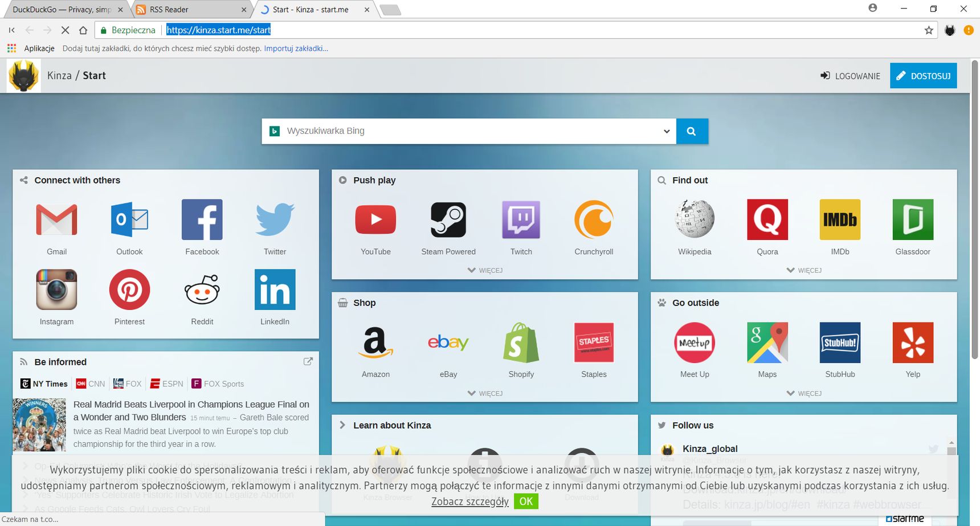Viewport: 980px width, 526px height.
Task: Click the Importuj zakładki link
Action: click(x=296, y=48)
